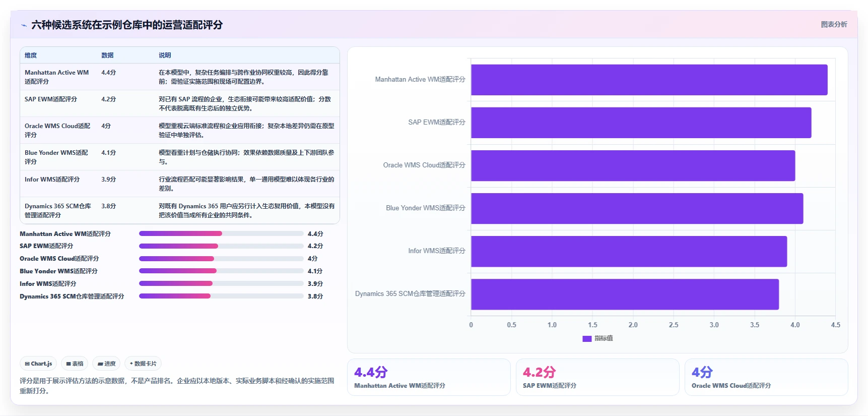Click the table description starting 对已有 SAP 流程的企业
868x416 pixels.
245,104
